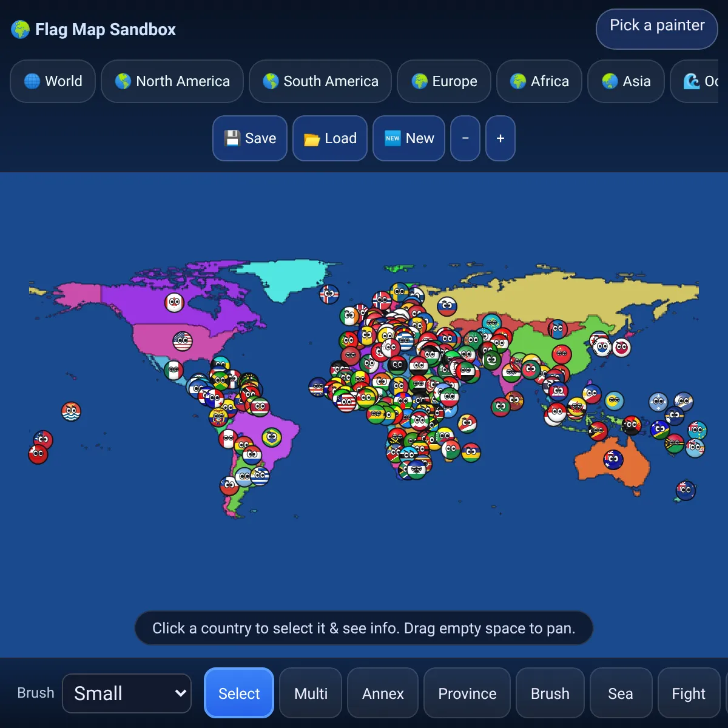Select the Australia countryball
Viewport: 728px width, 728px height.
[x=613, y=460]
